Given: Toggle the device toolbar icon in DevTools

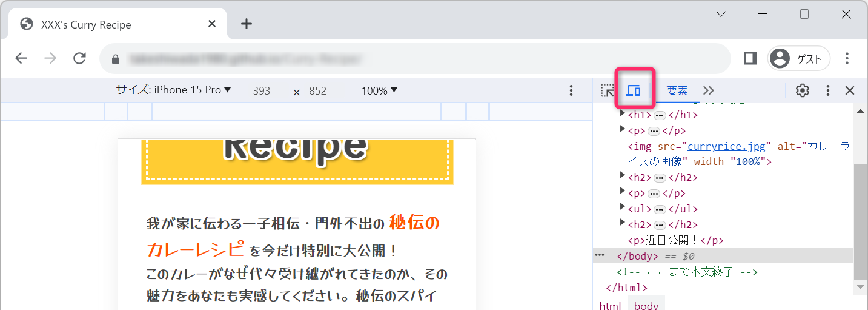Looking at the screenshot, I should 634,90.
